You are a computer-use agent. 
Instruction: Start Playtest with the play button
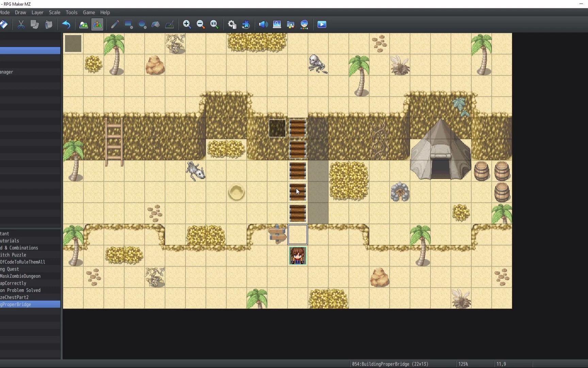(x=322, y=25)
